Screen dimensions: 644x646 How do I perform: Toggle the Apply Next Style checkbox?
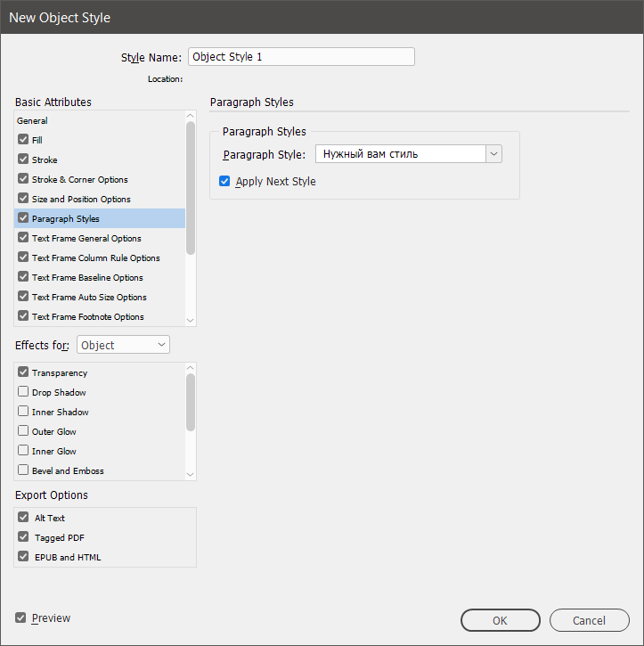click(224, 181)
